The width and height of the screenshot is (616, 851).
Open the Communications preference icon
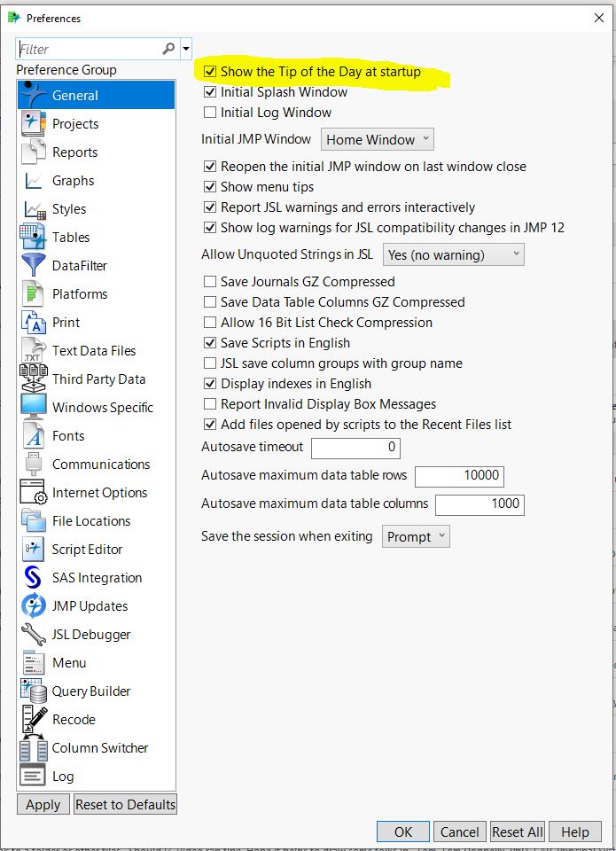34,464
